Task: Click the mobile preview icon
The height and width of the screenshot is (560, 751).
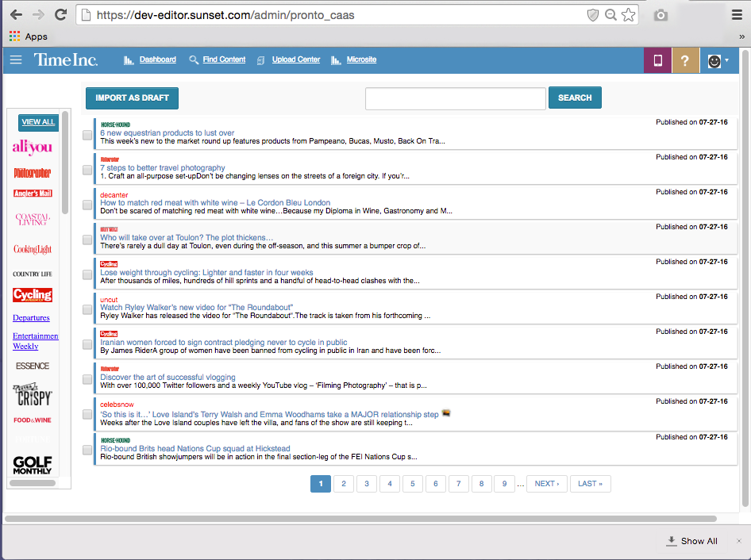Action: click(x=657, y=60)
